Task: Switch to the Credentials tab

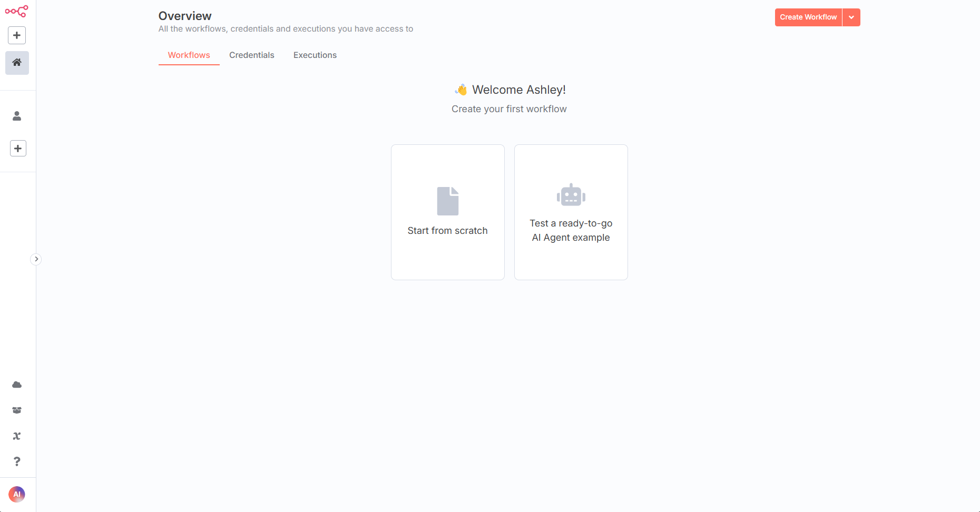Action: tap(252, 55)
